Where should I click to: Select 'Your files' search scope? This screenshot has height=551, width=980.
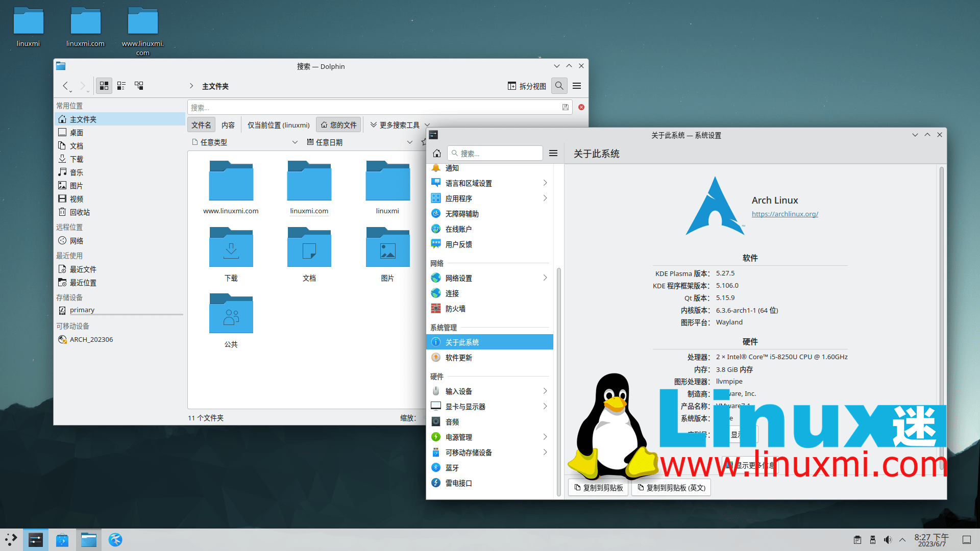(339, 125)
